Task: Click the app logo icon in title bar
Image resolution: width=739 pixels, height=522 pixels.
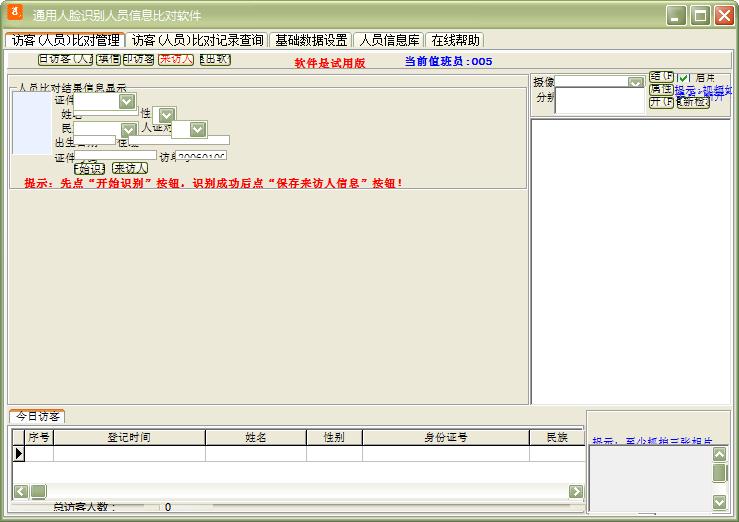Action: coord(14,14)
